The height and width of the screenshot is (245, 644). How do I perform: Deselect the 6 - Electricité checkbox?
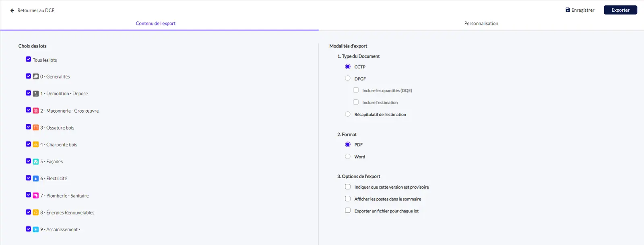pyautogui.click(x=28, y=178)
